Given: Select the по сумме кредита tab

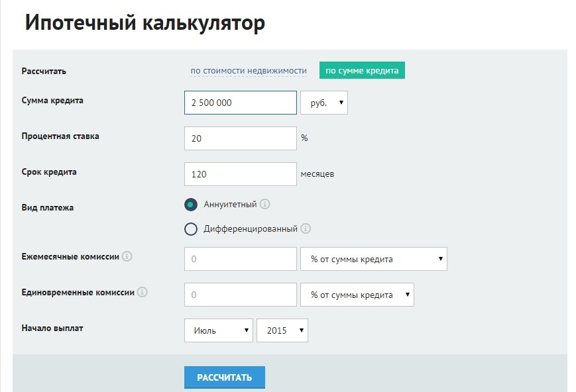Looking at the screenshot, I should [x=362, y=70].
